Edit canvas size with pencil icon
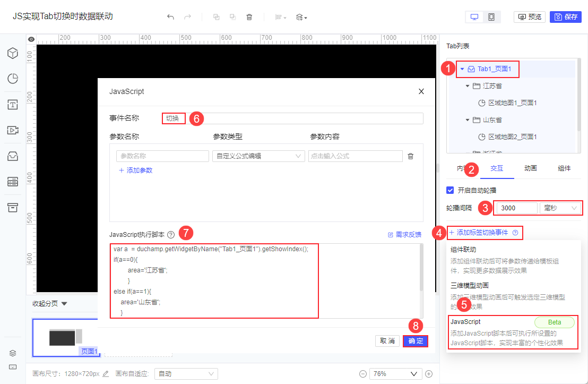This screenshot has height=384, width=588. 106,373
